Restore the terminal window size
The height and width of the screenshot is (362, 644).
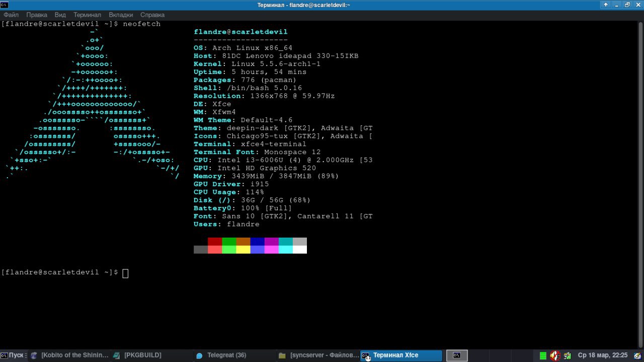tap(627, 5)
